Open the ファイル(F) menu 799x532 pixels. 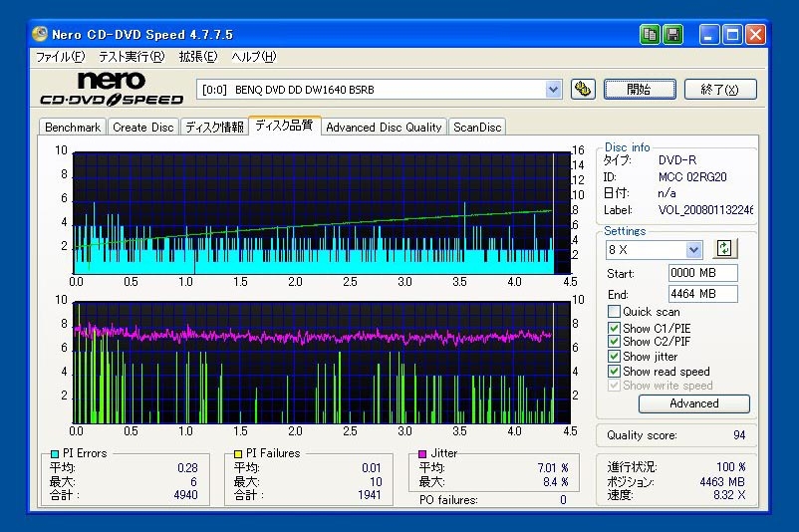coord(60,57)
